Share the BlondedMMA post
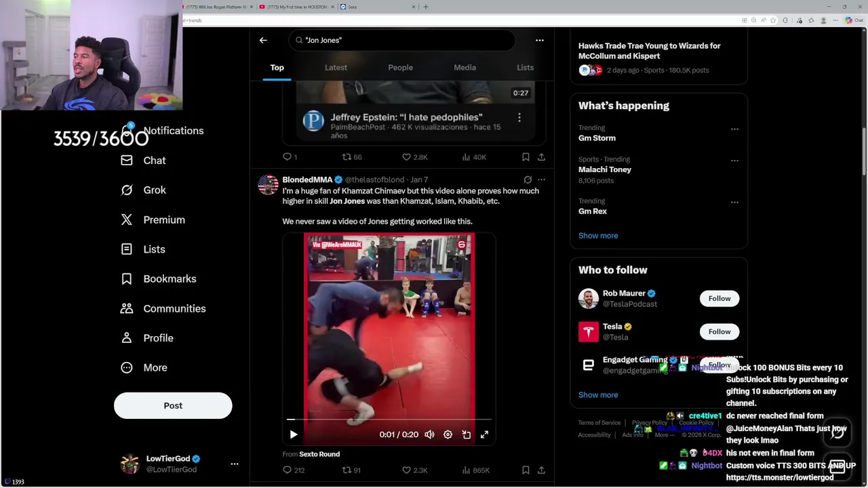Screen dimensions: 868x488 pos(541,470)
